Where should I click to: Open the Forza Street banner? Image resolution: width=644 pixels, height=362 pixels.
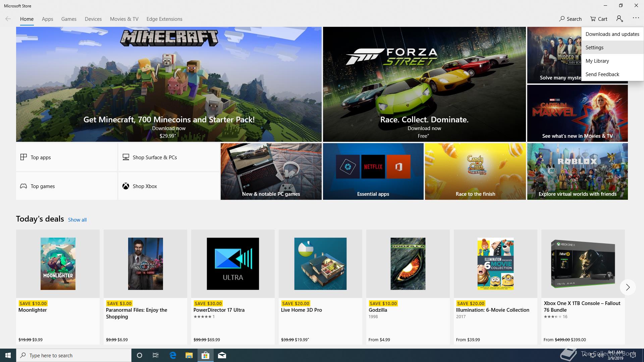424,84
